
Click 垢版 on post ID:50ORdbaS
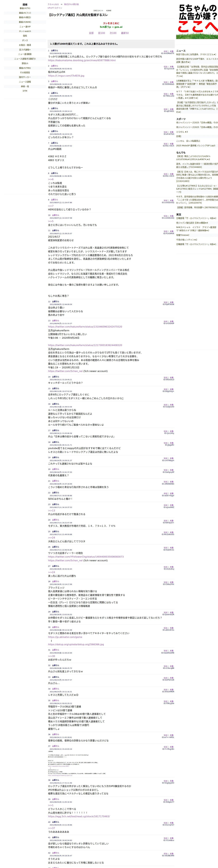click(x=165, y=82)
